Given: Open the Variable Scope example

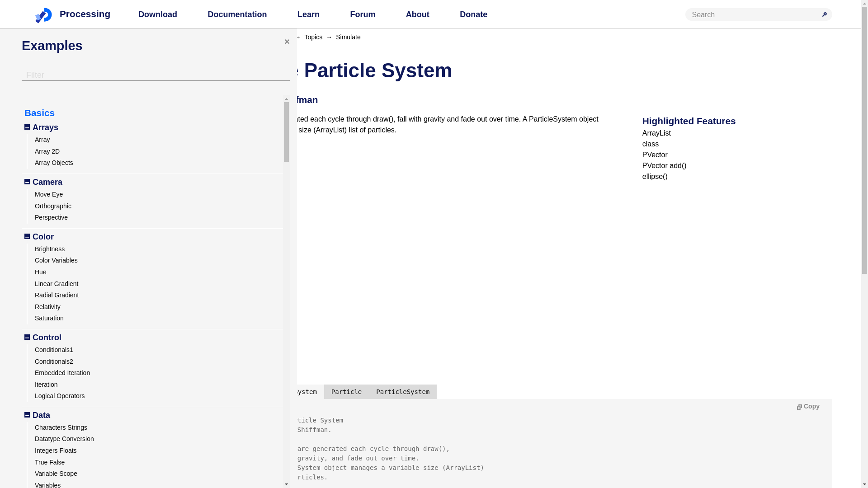Looking at the screenshot, I should (56, 474).
